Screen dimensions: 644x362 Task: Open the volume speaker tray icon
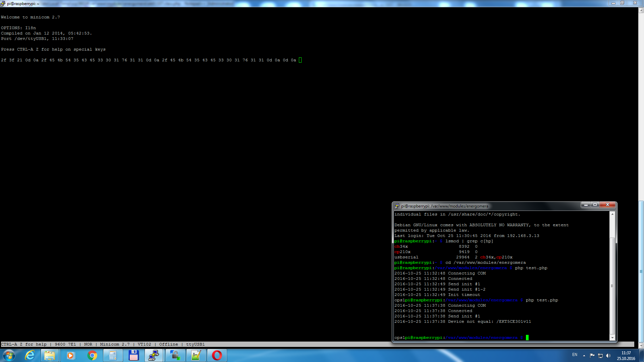click(x=608, y=356)
